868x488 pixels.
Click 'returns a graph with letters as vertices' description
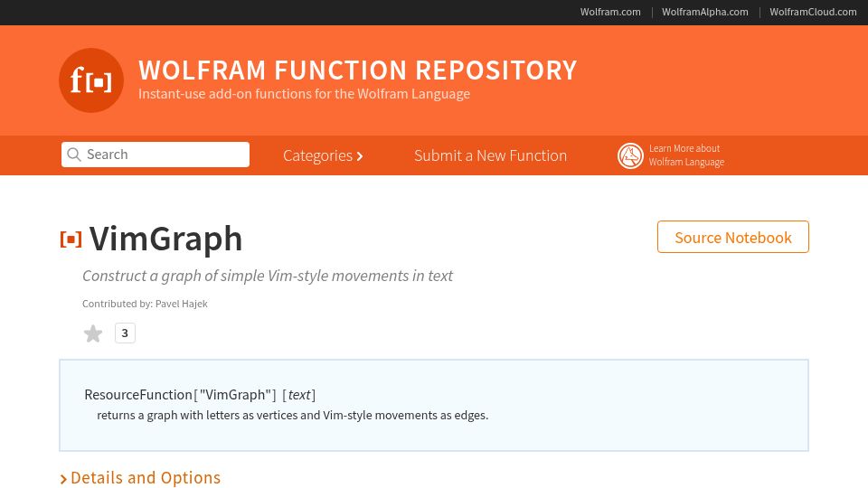[292, 415]
